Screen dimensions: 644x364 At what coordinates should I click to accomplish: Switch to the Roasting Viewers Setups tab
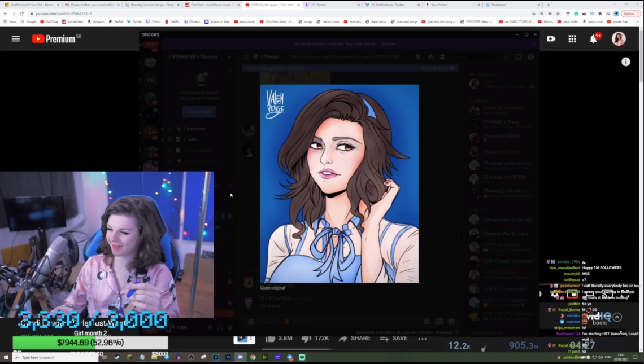pyautogui.click(x=151, y=5)
